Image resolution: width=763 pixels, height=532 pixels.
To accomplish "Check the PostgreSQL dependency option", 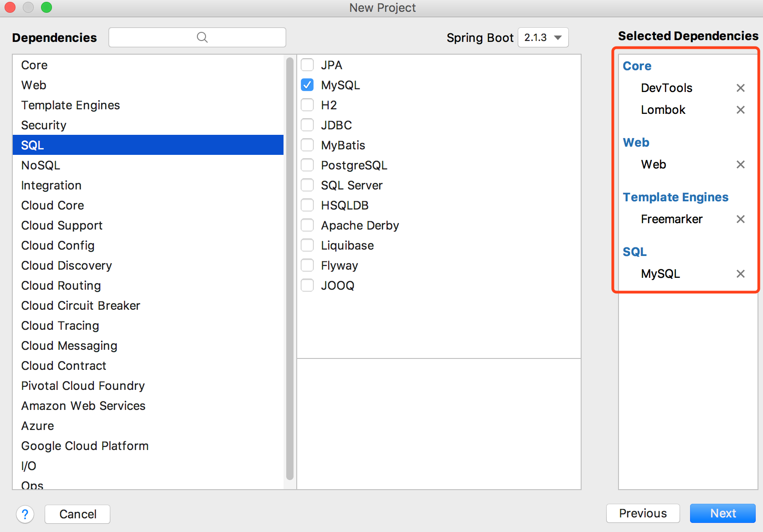I will (x=307, y=165).
